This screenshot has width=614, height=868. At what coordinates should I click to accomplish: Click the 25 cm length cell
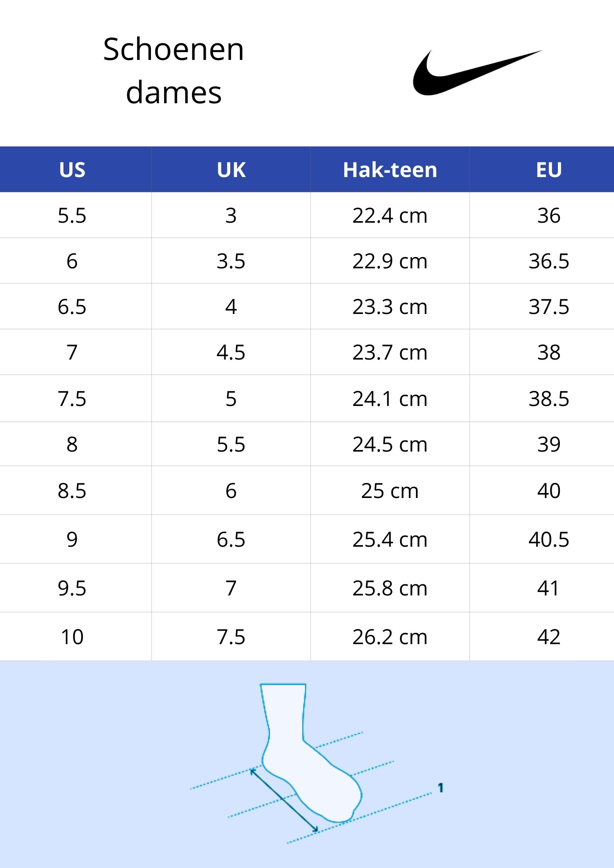click(x=390, y=491)
